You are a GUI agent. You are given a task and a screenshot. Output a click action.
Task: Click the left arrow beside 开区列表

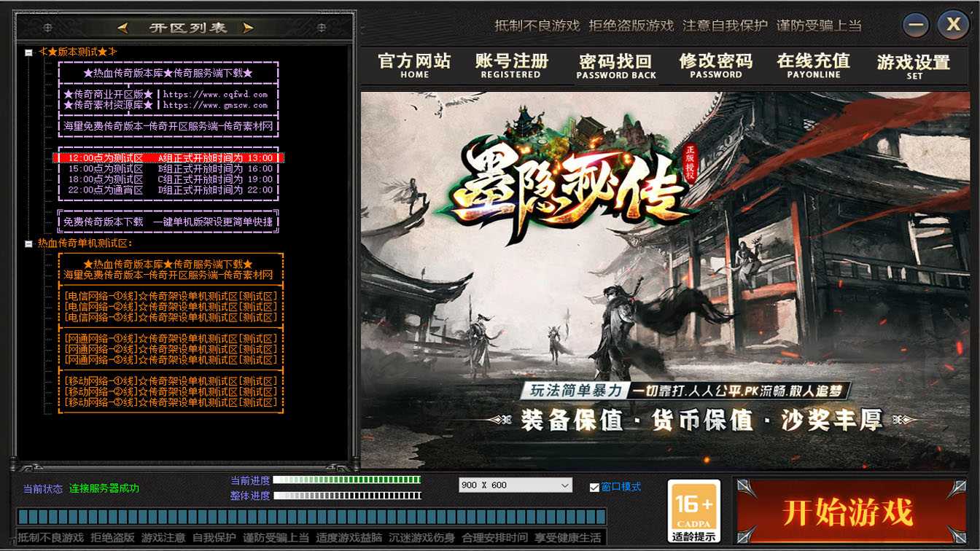(x=123, y=28)
